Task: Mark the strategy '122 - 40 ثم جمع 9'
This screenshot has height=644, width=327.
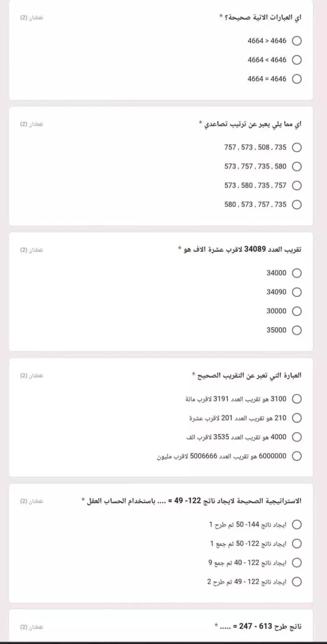Action: click(296, 563)
